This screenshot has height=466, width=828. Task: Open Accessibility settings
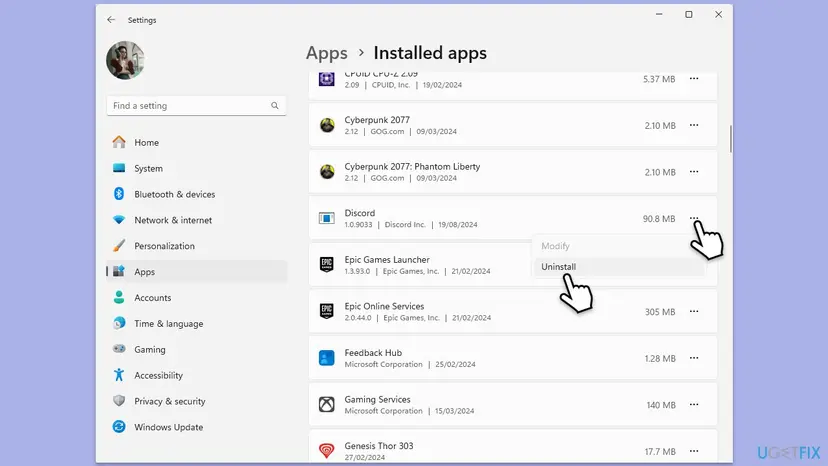pos(196,375)
